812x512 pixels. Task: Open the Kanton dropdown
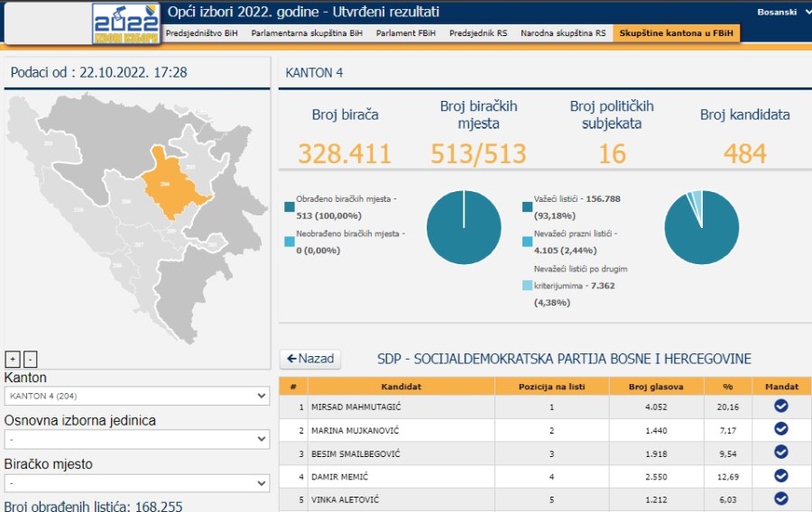[136, 396]
